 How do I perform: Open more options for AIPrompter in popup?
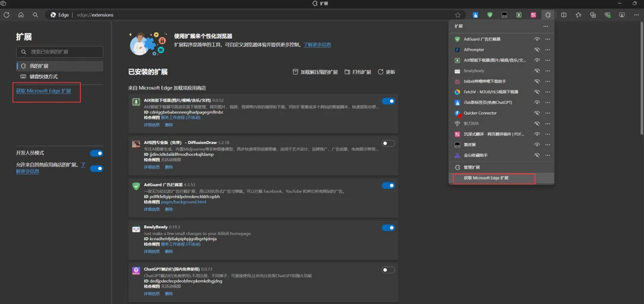point(547,50)
